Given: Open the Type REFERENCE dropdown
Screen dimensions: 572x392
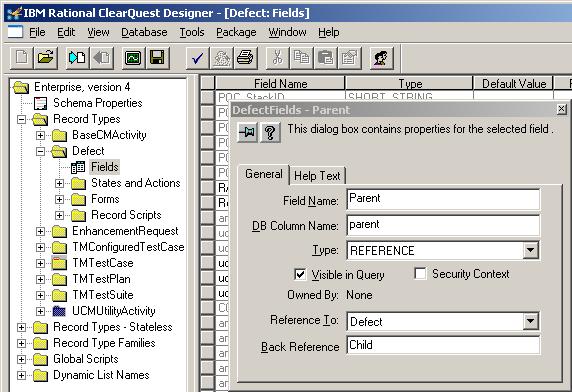Looking at the screenshot, I should click(530, 250).
